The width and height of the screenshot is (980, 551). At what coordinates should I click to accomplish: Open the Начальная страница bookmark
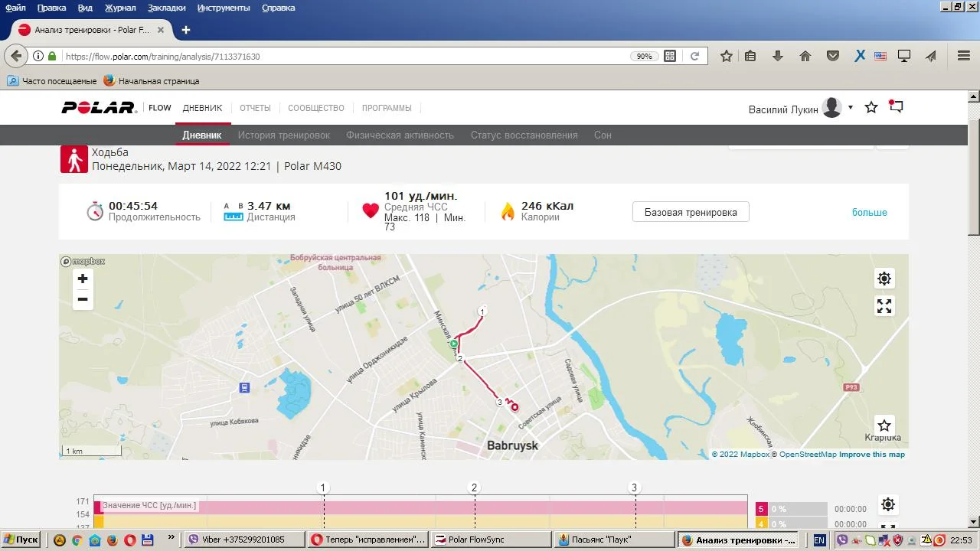point(152,80)
